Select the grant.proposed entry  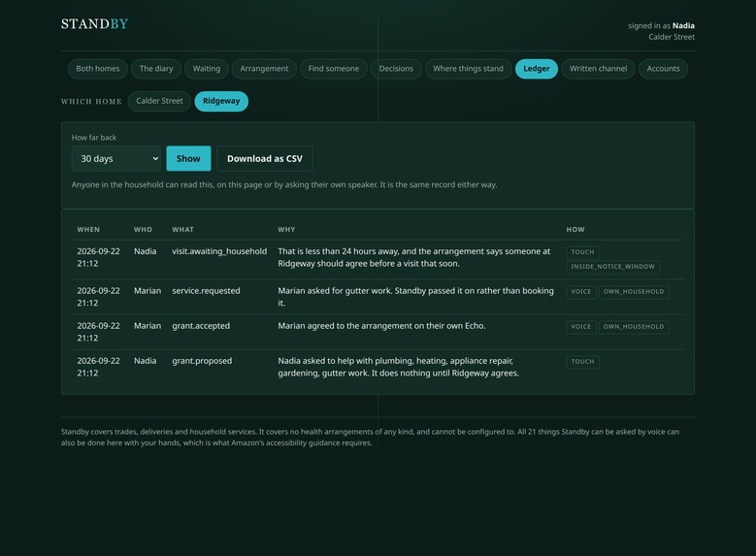(202, 361)
